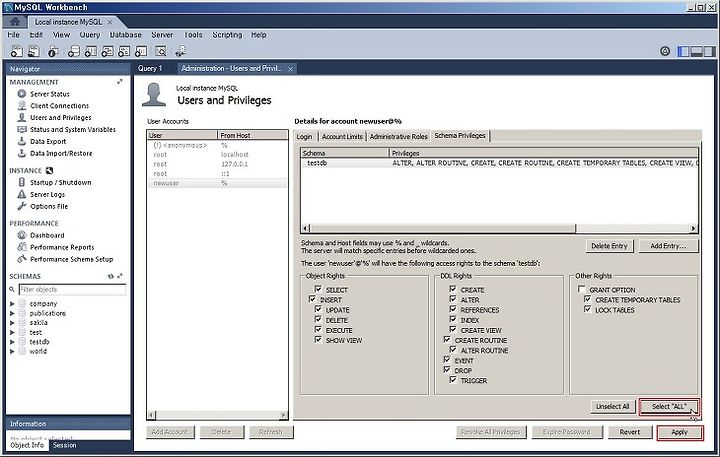Uncheck the CREATE DDL right
Viewport: 720px width, 457px height.
453,289
